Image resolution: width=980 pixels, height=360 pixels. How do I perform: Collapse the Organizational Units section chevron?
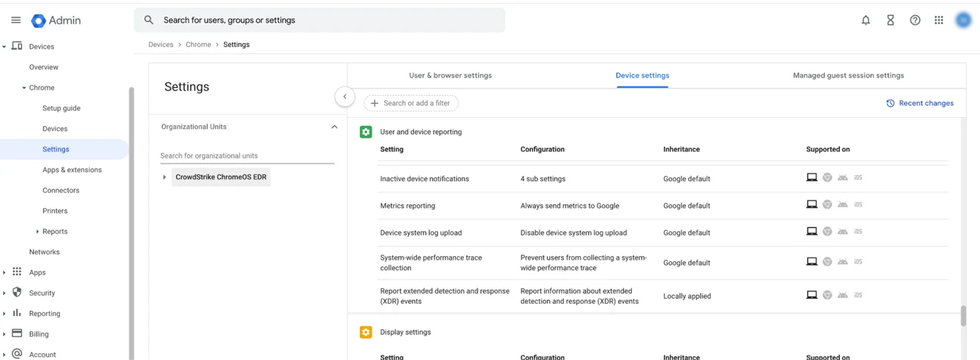(334, 127)
